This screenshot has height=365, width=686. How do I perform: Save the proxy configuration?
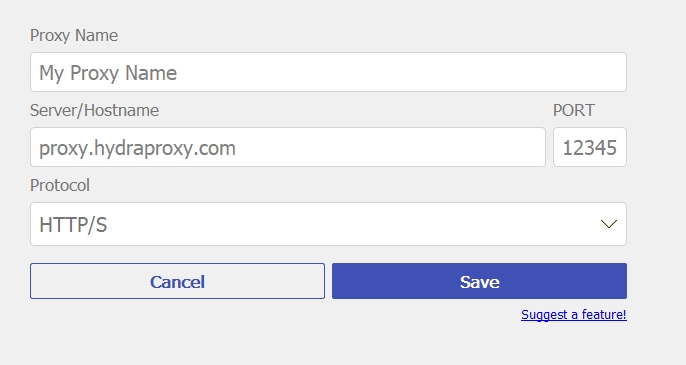(480, 281)
